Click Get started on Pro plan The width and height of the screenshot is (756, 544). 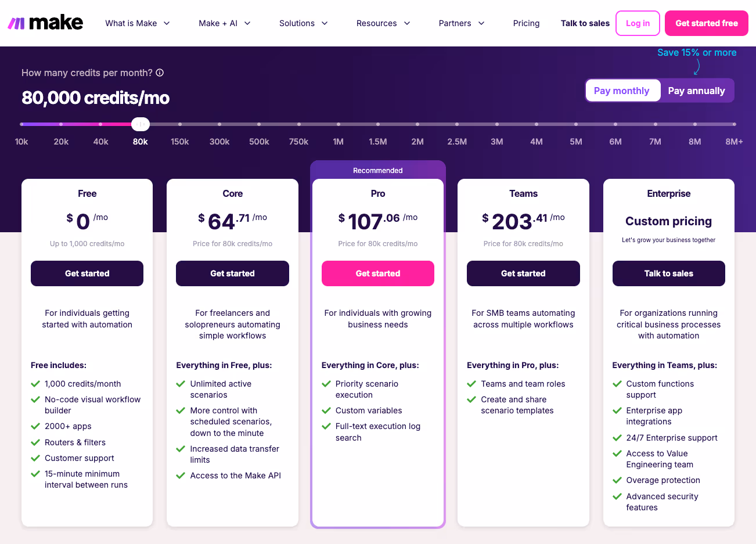click(378, 273)
